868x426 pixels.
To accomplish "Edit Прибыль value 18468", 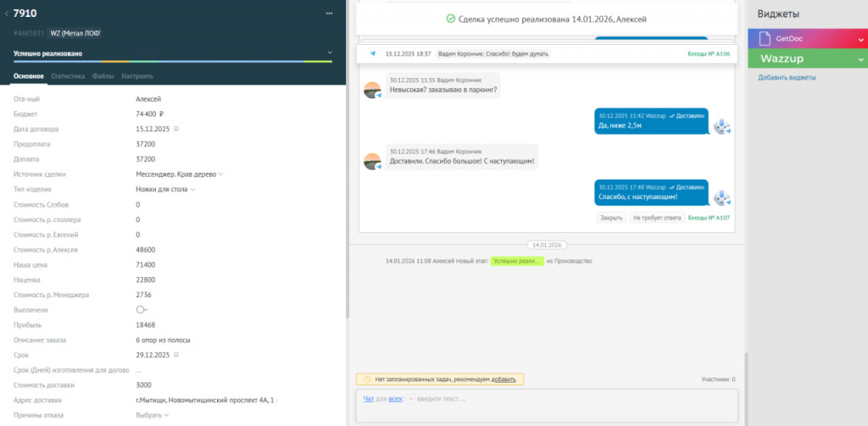I will pyautogui.click(x=145, y=325).
